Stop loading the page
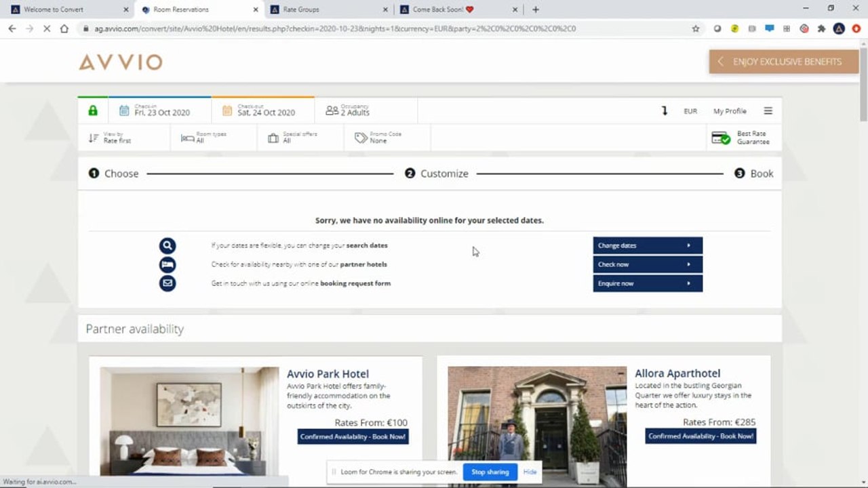This screenshot has height=488, width=868. coord(47,28)
